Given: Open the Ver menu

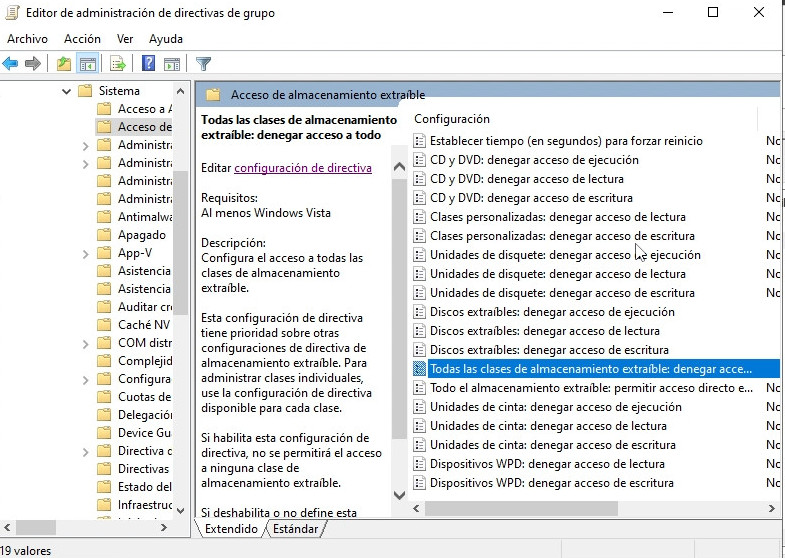Looking at the screenshot, I should (125, 39).
